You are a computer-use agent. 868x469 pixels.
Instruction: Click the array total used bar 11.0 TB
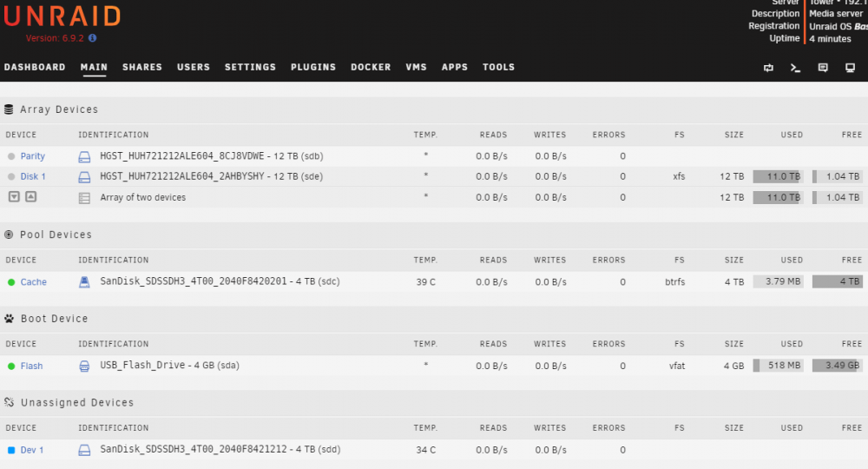pos(778,198)
